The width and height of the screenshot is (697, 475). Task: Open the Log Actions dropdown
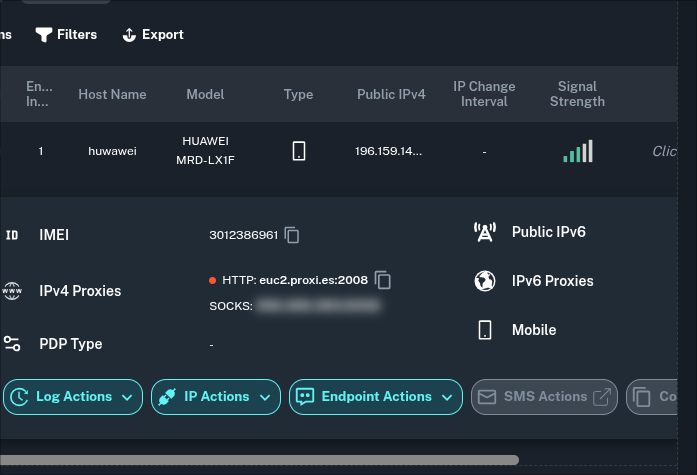73,397
